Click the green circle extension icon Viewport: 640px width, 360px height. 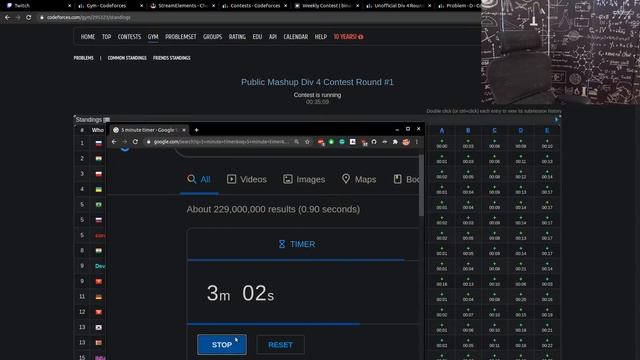[331, 142]
